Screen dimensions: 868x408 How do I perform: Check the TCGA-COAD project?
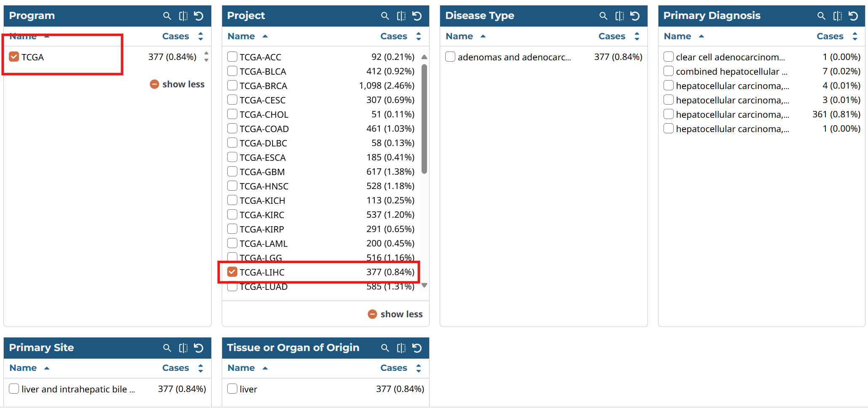(x=232, y=128)
